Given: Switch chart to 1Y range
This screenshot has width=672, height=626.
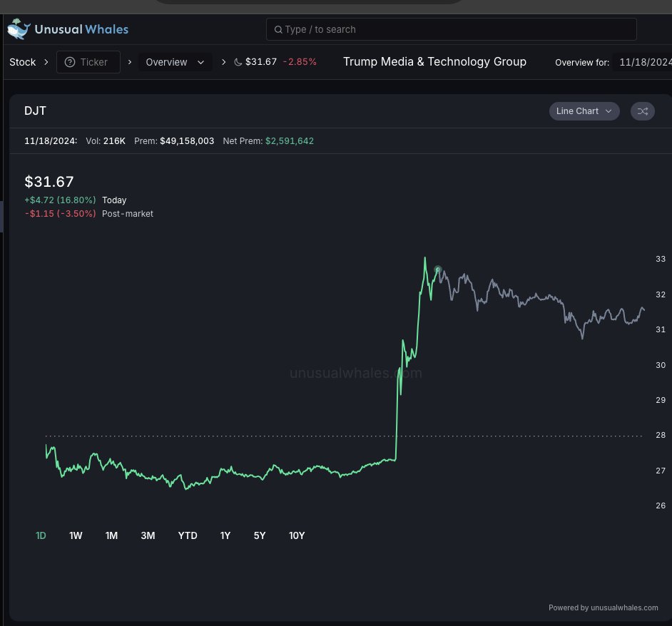Looking at the screenshot, I should [x=225, y=535].
